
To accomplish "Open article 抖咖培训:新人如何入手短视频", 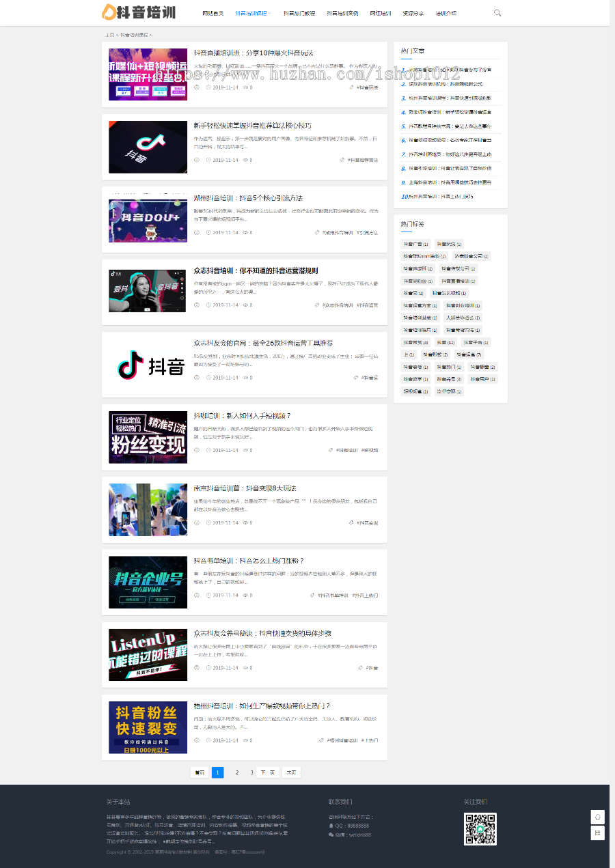I will pyautogui.click(x=242, y=415).
